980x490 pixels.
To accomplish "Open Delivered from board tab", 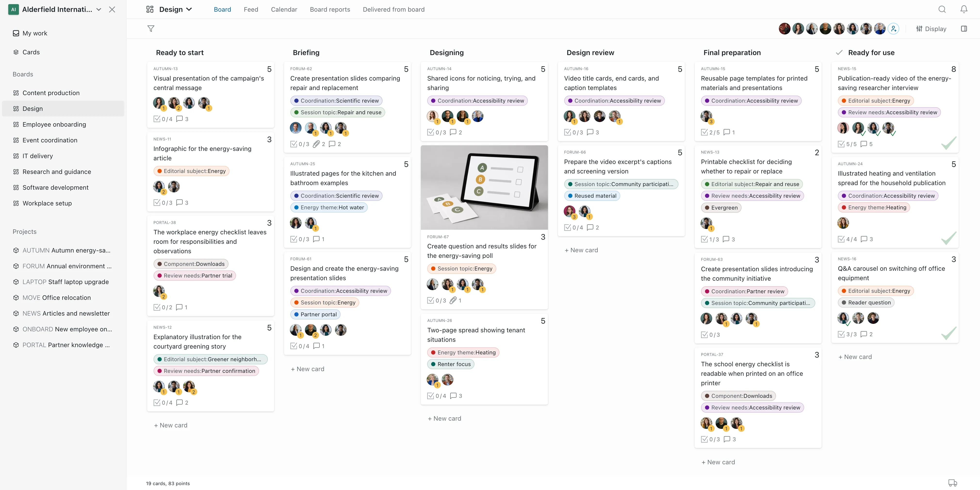I will (393, 9).
